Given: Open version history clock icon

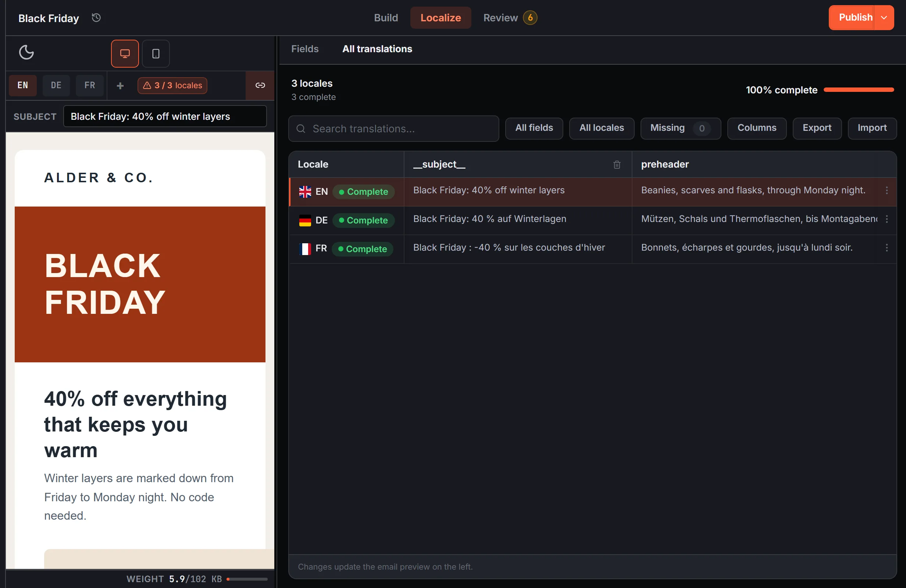Looking at the screenshot, I should 96,18.
